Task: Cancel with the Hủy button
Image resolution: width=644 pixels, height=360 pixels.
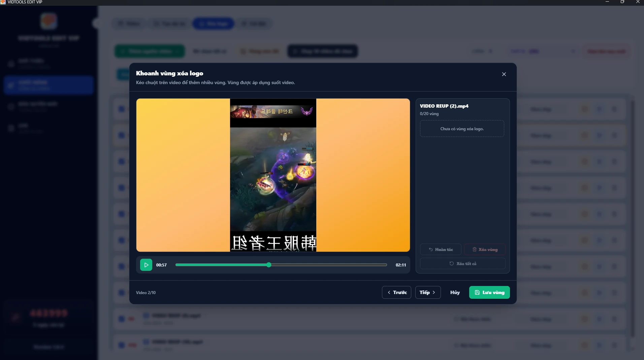Action: 455,292
